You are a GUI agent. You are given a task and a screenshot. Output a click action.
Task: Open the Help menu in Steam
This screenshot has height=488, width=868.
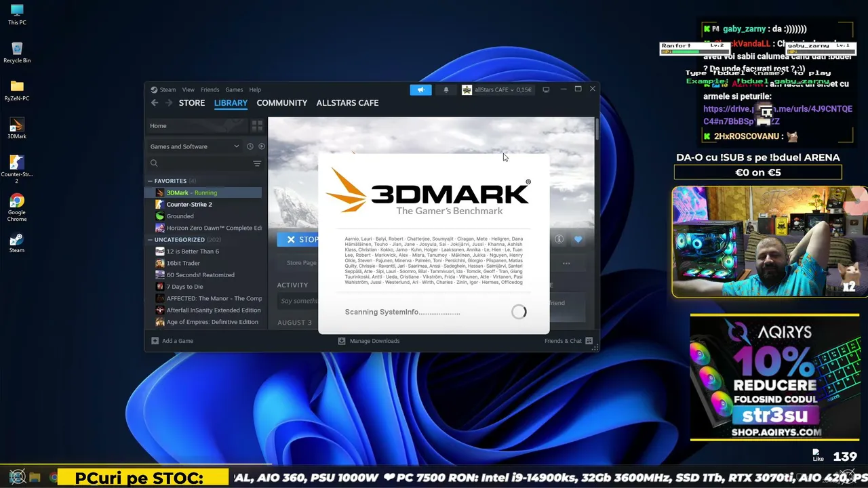[x=255, y=89]
